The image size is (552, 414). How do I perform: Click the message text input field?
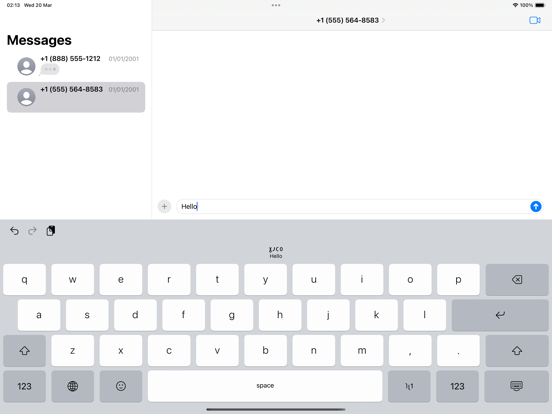[x=353, y=206]
